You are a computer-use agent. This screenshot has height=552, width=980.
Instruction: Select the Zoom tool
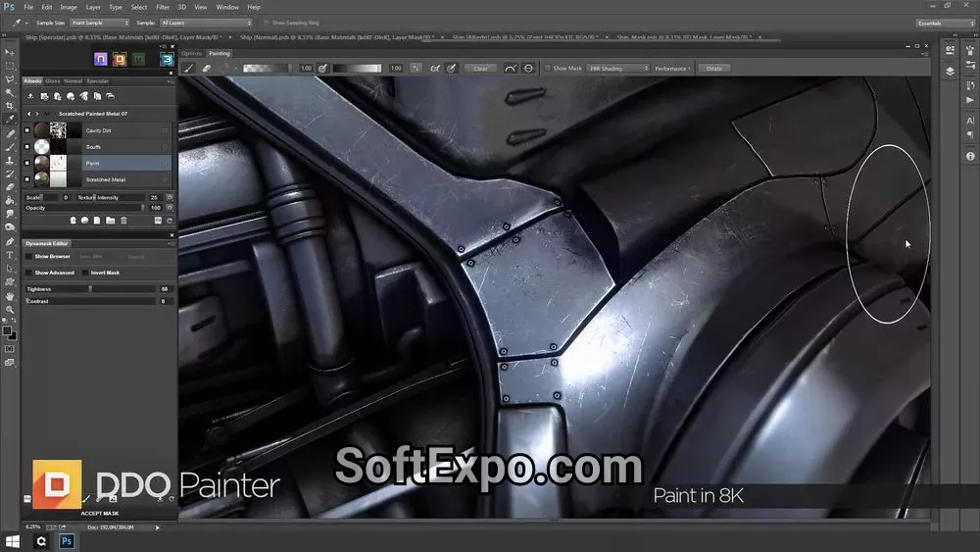[10, 310]
